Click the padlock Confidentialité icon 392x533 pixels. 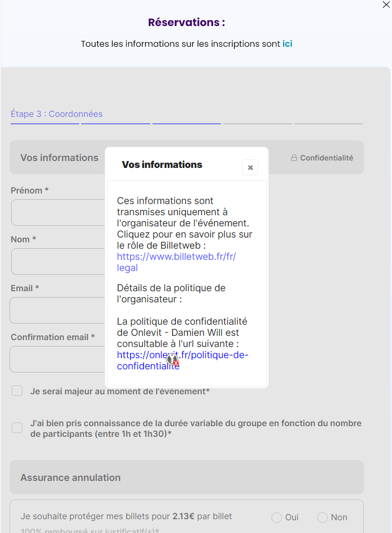pyautogui.click(x=294, y=157)
